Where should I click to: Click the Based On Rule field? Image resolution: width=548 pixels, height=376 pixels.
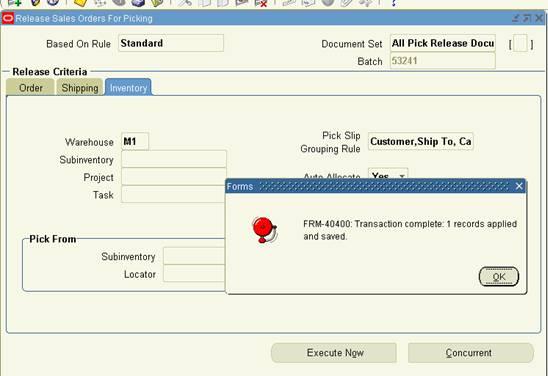pyautogui.click(x=171, y=43)
